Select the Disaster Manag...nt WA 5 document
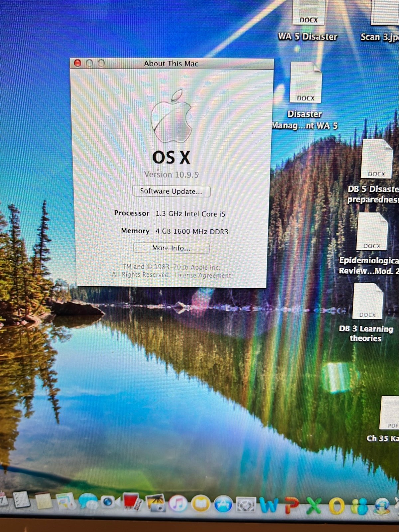This screenshot has width=399, height=532. pyautogui.click(x=305, y=96)
